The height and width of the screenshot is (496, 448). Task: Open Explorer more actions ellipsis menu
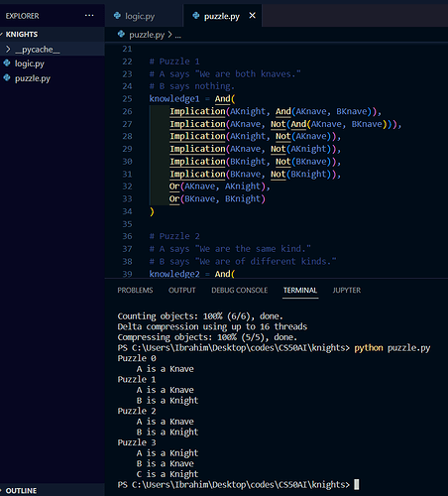pos(89,16)
